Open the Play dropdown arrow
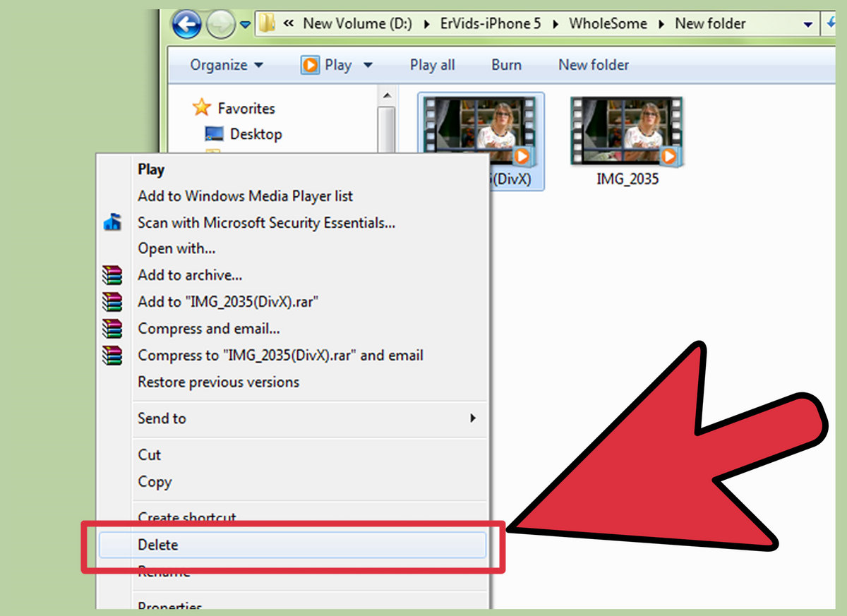 click(368, 64)
